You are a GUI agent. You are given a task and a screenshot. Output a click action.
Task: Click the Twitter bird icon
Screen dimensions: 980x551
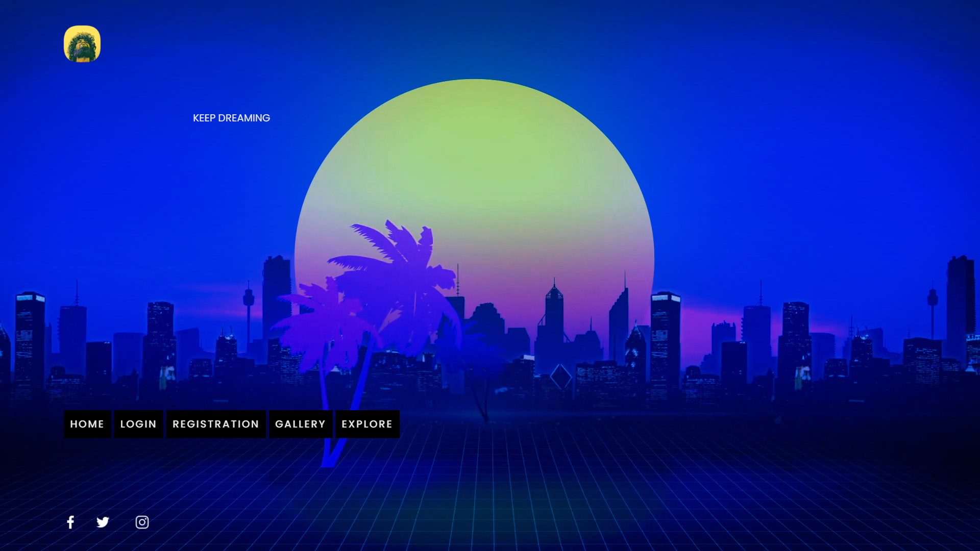(103, 522)
